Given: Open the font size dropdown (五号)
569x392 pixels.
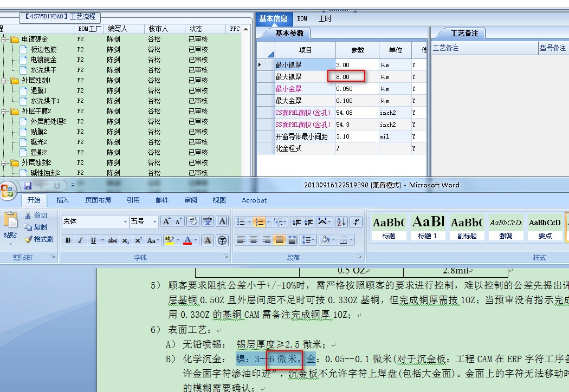Looking at the screenshot, I should tap(154, 221).
